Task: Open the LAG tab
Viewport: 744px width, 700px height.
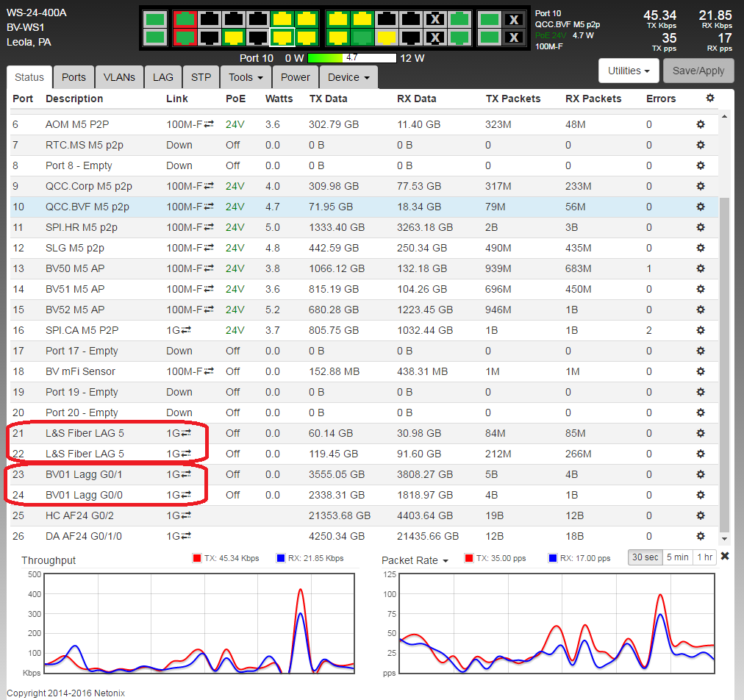Action: click(x=163, y=77)
